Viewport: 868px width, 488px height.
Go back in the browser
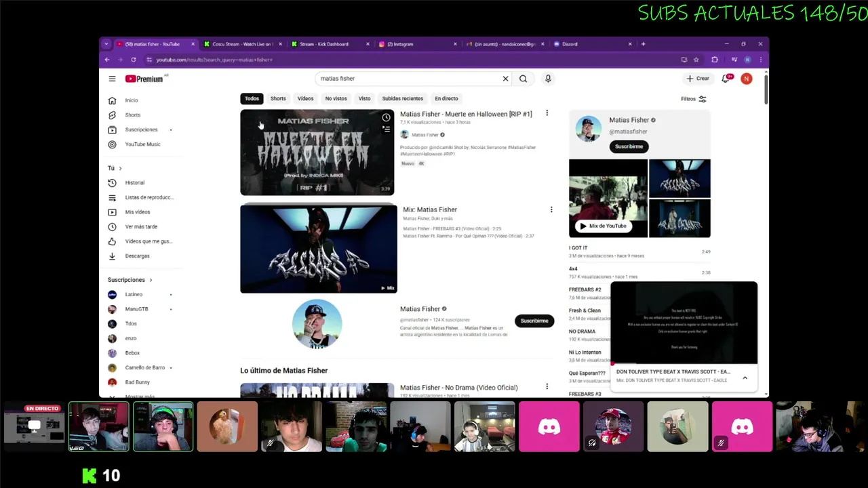pos(107,60)
